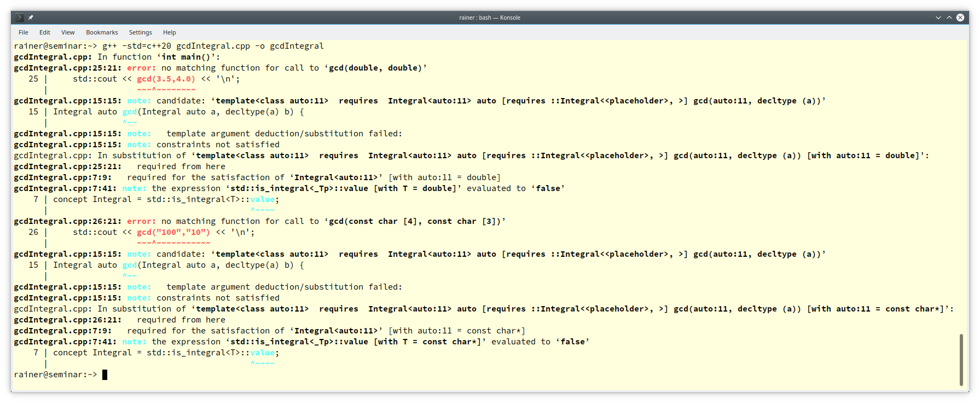The width and height of the screenshot is (980, 403).
Task: Click the scrollbar track above the handle
Action: tap(961, 186)
